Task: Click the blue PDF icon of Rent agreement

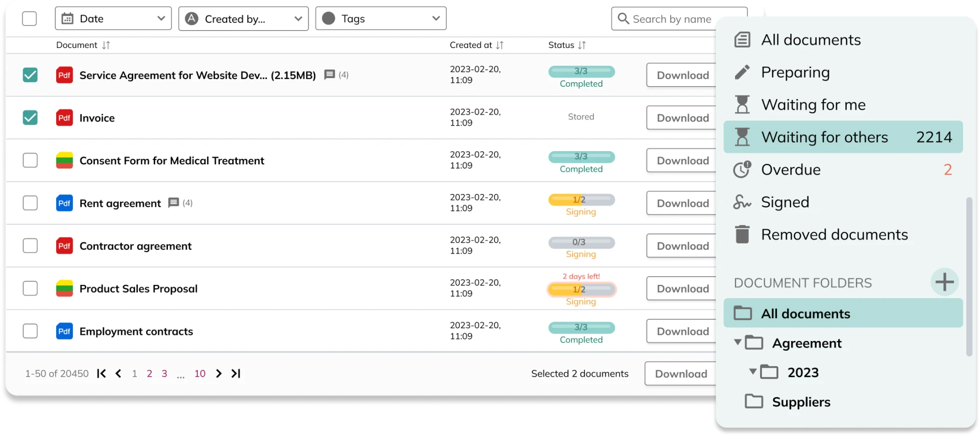Action: tap(64, 203)
